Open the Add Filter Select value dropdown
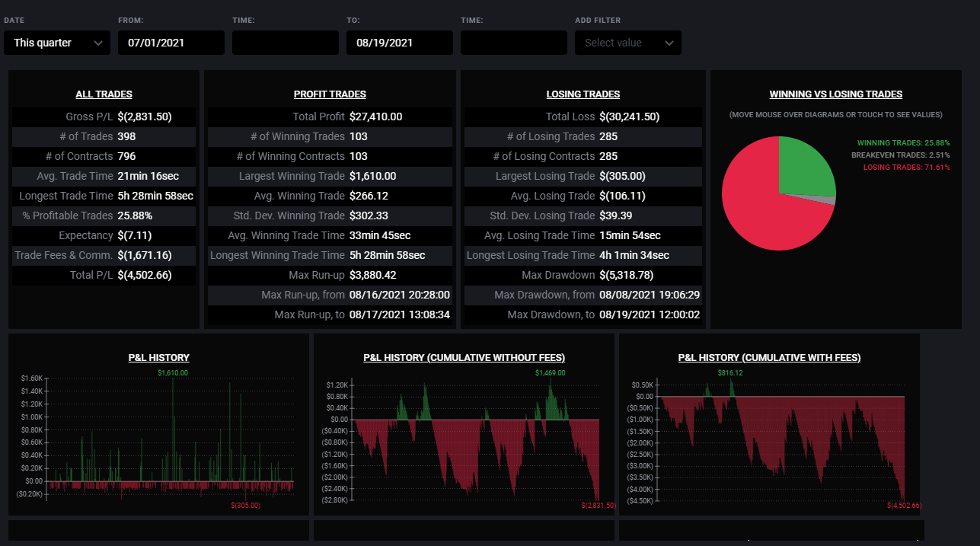Screen dimensions: 980x546 click(x=628, y=43)
